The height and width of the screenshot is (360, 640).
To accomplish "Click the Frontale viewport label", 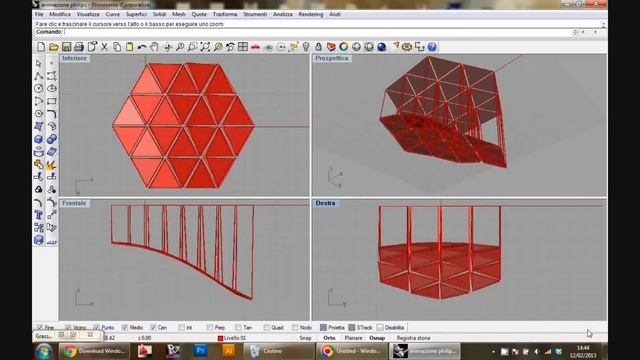I will 74,203.
